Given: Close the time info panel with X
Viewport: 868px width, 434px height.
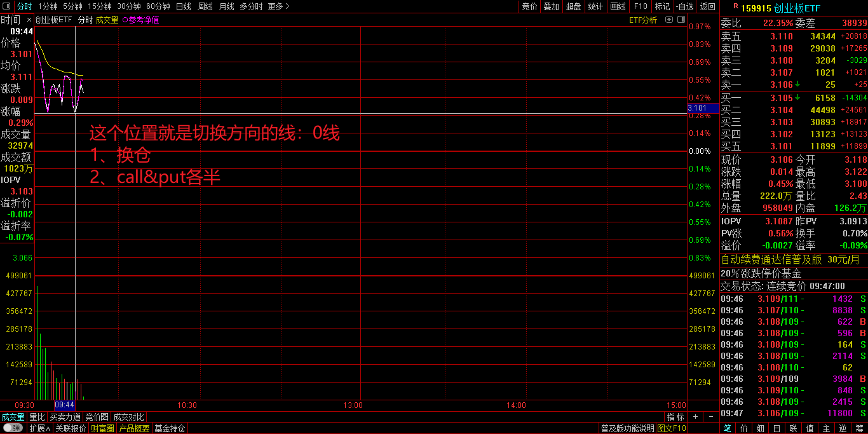Looking at the screenshot, I should click(29, 20).
